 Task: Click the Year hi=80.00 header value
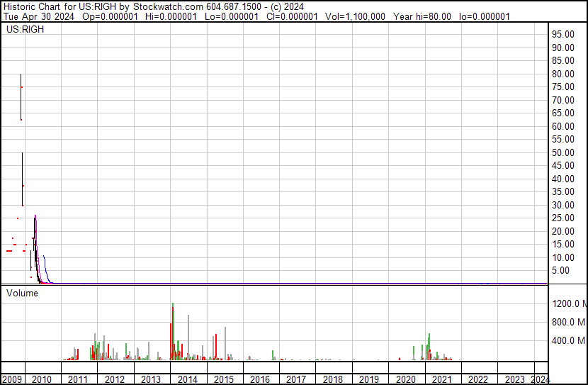(422, 16)
